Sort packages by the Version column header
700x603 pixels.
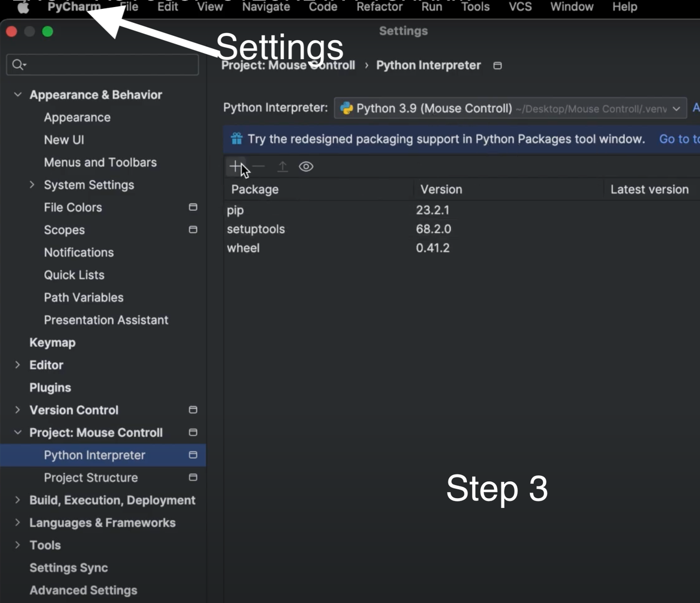[441, 189]
